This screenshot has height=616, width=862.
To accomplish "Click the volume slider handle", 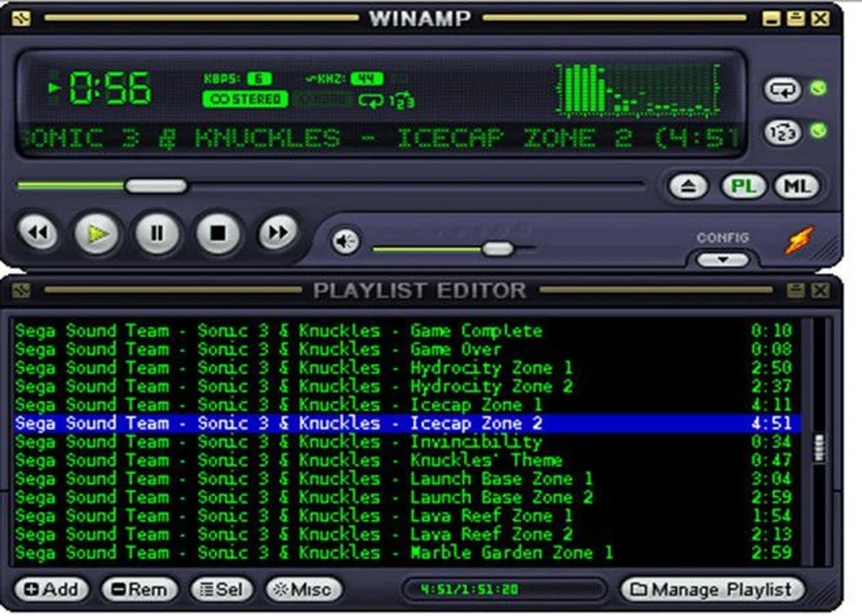I will (498, 249).
